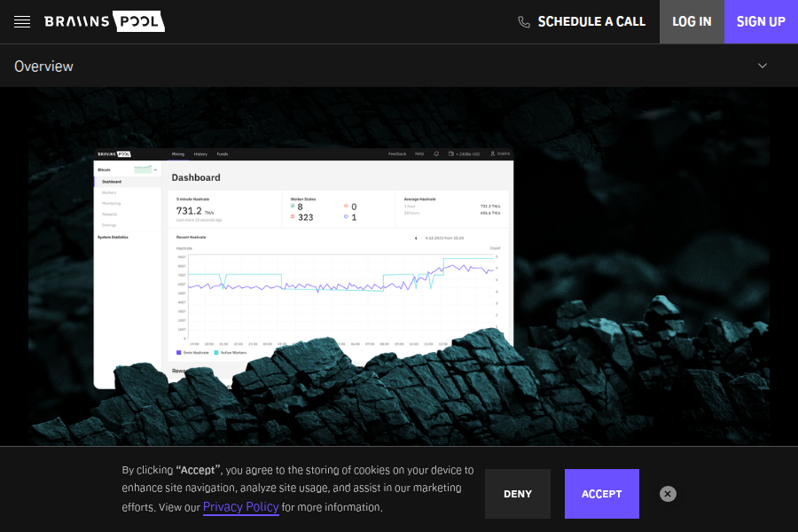798x532 pixels.
Task: Click the Braiins Pool logo
Action: 104,21
